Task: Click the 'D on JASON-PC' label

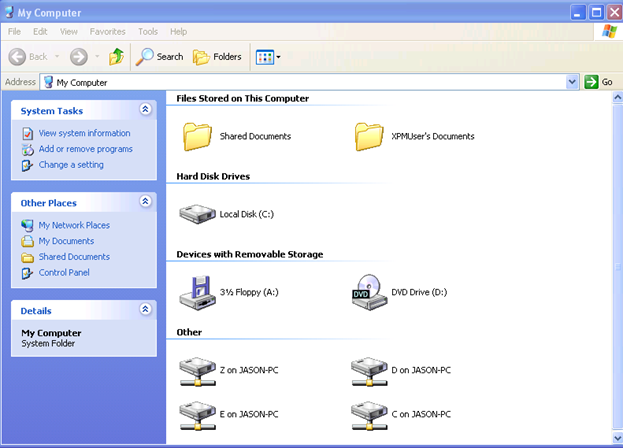Action: (x=421, y=370)
